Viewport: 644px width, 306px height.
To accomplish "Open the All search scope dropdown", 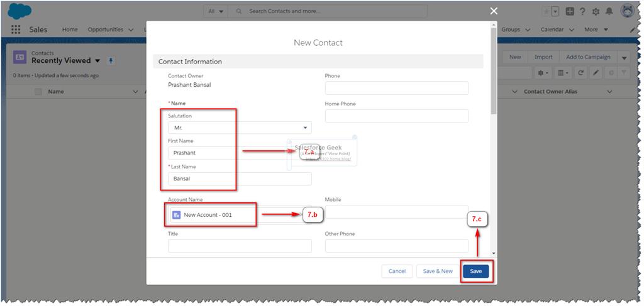I will (x=216, y=11).
